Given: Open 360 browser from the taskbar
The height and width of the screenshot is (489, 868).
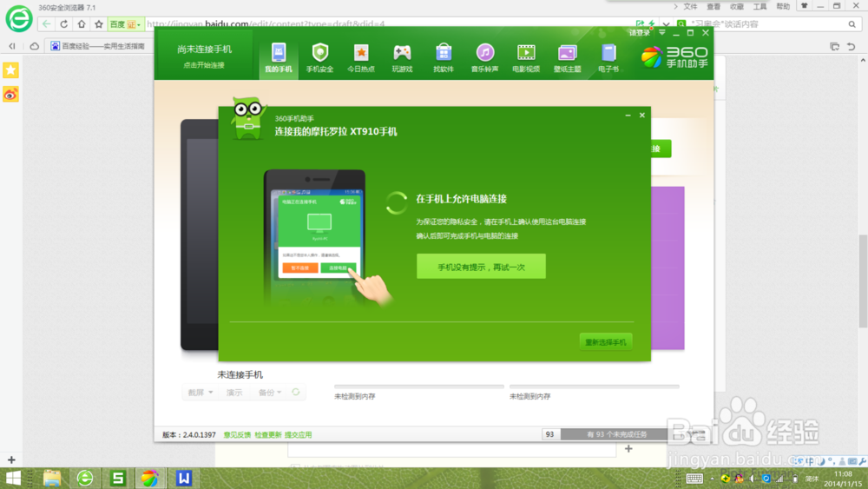Looking at the screenshot, I should point(85,478).
